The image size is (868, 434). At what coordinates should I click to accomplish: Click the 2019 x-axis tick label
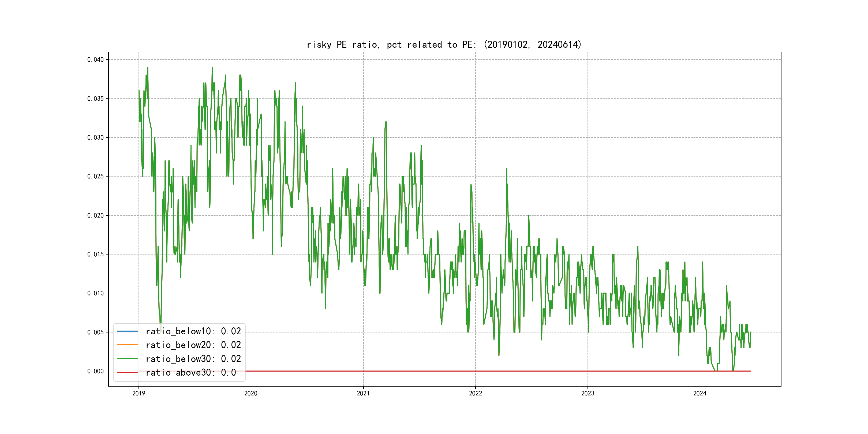coord(139,393)
